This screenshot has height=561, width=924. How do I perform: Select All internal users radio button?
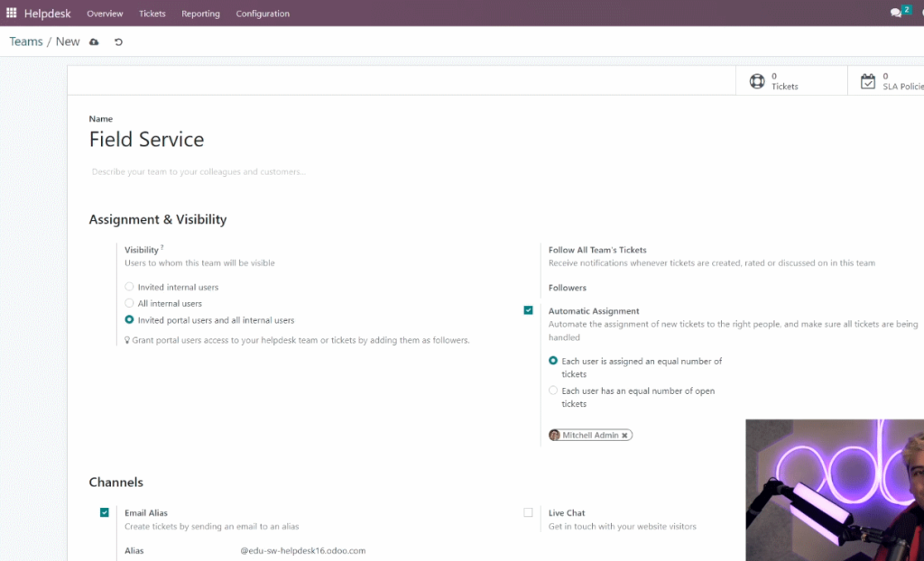tap(129, 303)
